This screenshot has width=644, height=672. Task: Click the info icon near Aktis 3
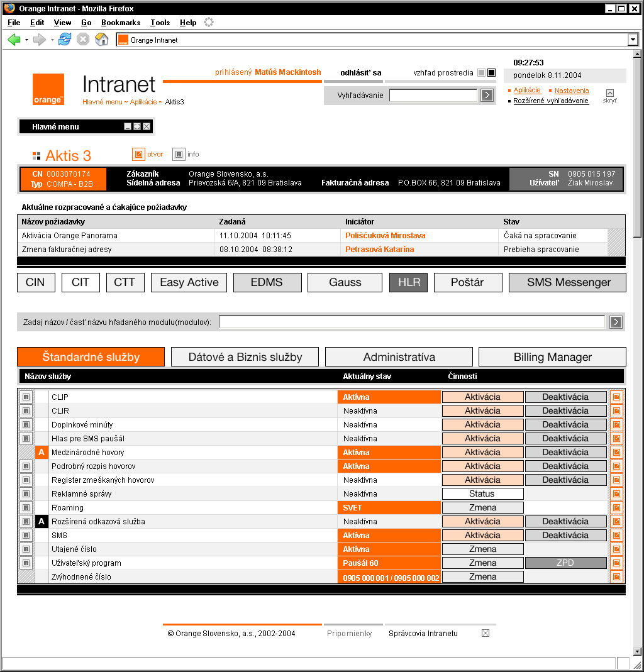[x=179, y=154]
